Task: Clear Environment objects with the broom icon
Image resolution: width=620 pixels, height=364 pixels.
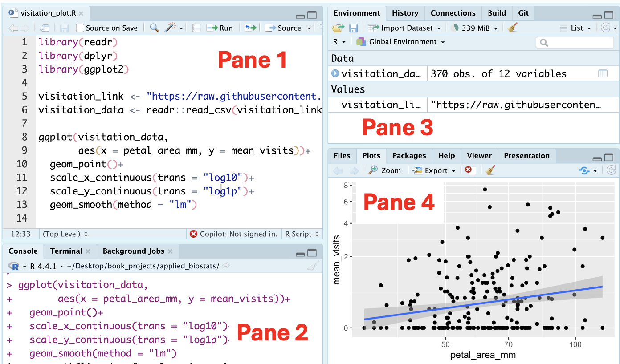Action: (513, 28)
